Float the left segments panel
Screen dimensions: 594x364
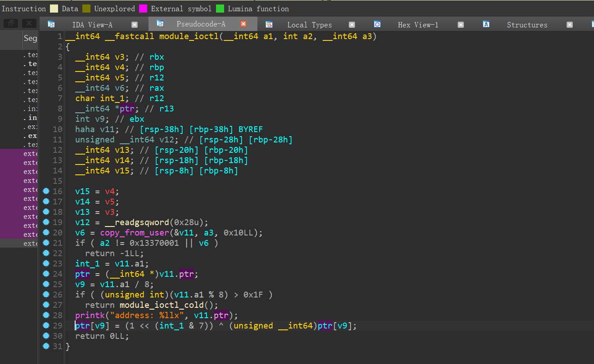pos(11,23)
